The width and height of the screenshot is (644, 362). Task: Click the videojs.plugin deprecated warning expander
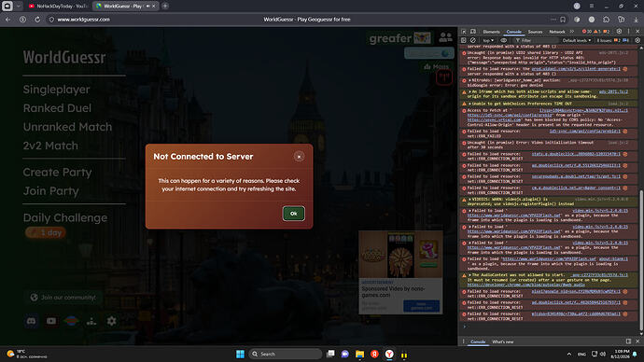pyautogui.click(x=469, y=199)
